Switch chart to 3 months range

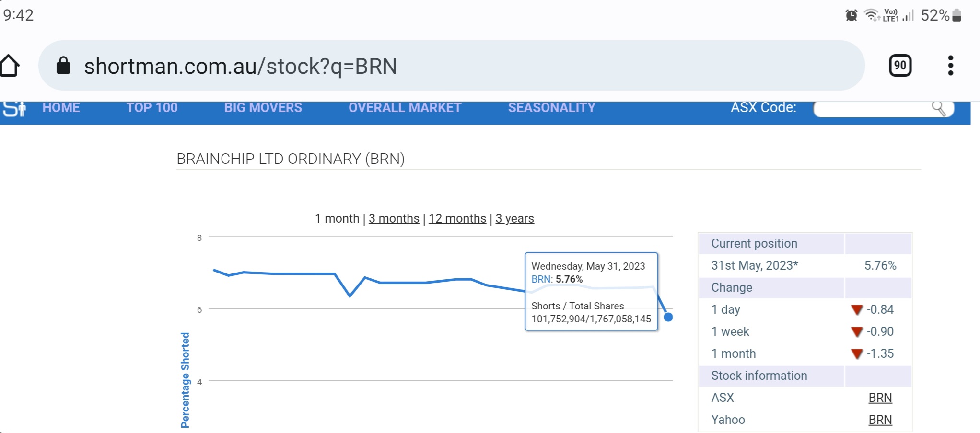pyautogui.click(x=394, y=218)
